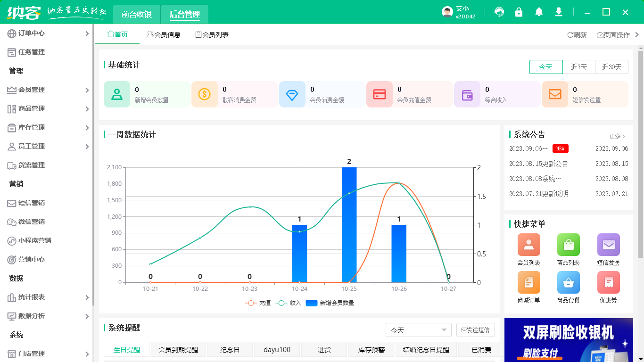This screenshot has width=644, height=362.
Task: Open the 2023.08.08系统 announcement
Action: point(535,179)
